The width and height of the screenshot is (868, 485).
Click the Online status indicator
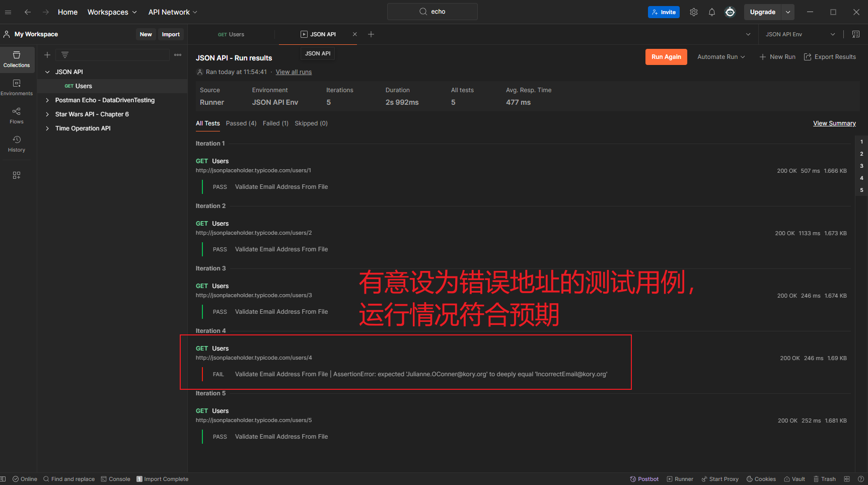pos(25,479)
